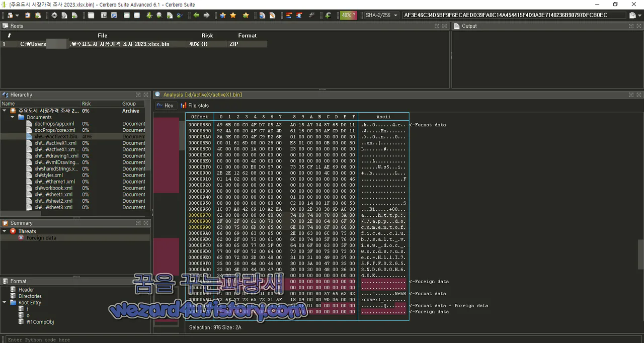Close the Format panel
Image resolution: width=644 pixels, height=343 pixels.
(146, 281)
